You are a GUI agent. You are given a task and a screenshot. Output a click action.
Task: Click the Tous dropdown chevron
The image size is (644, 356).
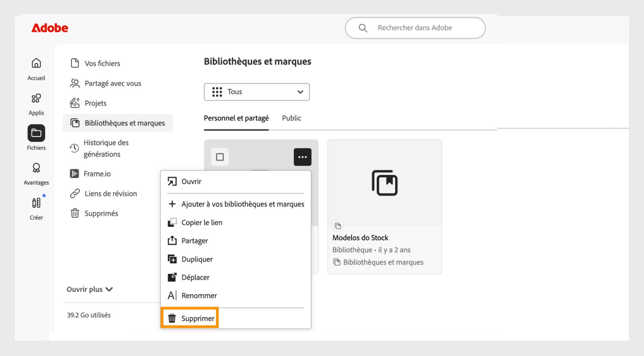(300, 92)
